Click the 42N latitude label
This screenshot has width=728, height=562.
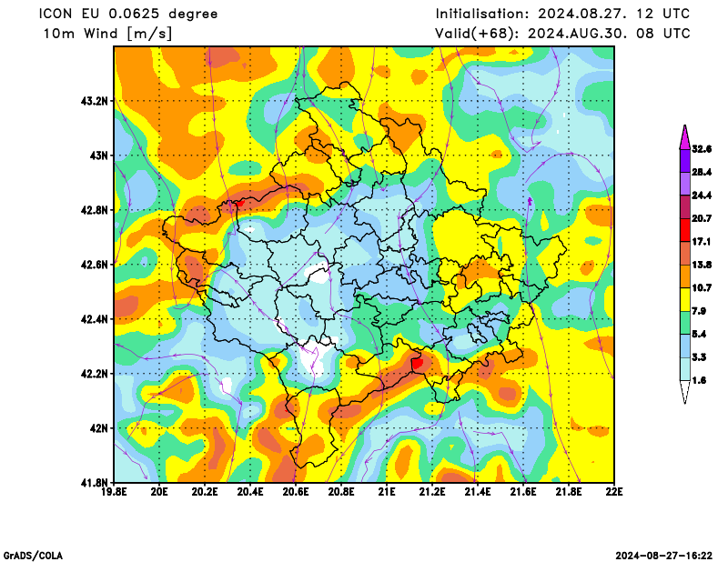[99, 428]
